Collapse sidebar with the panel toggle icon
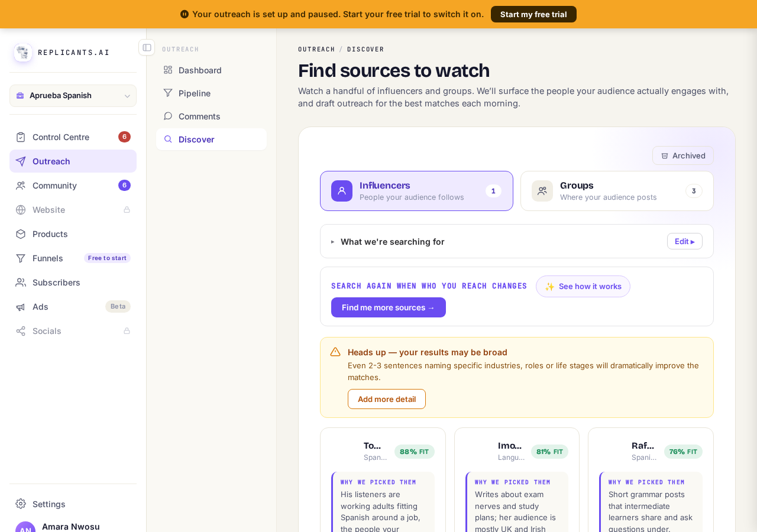Image resolution: width=757 pixels, height=532 pixels. pyautogui.click(x=147, y=47)
